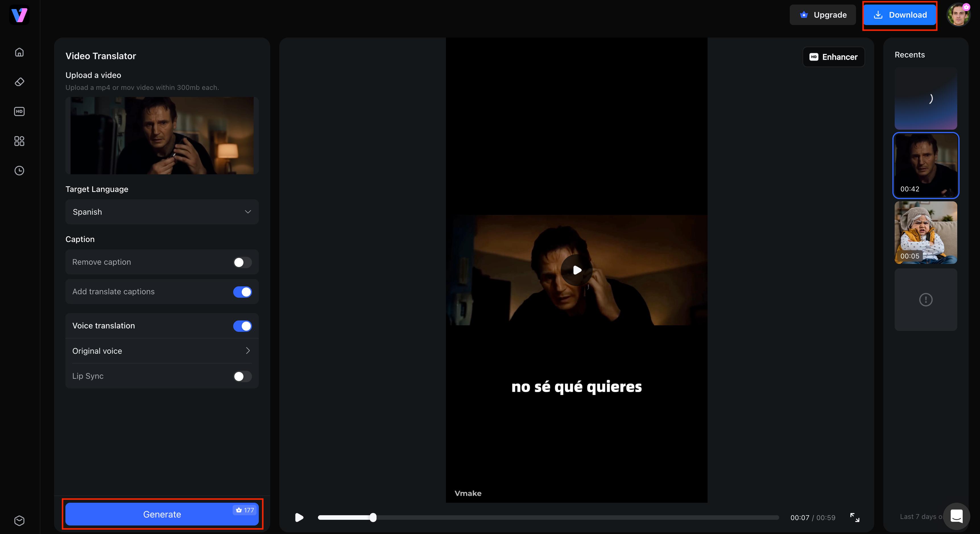
Task: Select the 00:05 baby video thumbnail
Action: click(926, 232)
